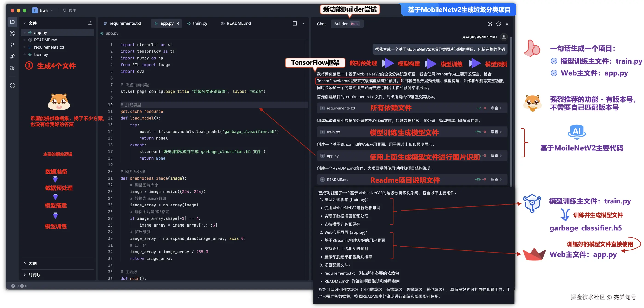
Task: Expand the requirements.txt change block plus
Action: click(x=322, y=108)
